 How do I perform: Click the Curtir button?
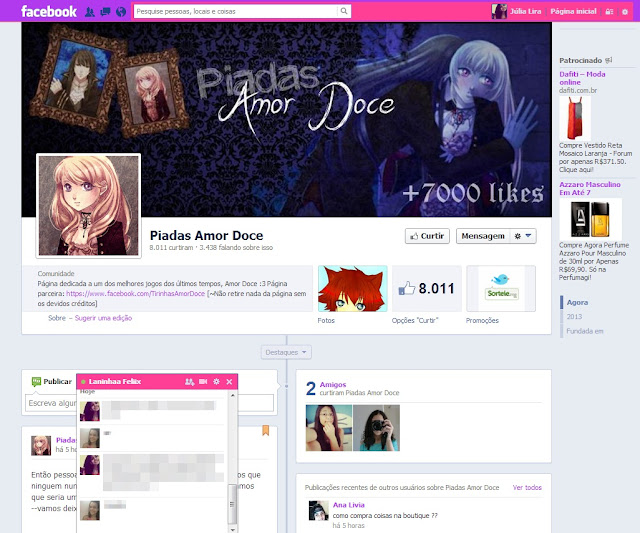(x=427, y=236)
